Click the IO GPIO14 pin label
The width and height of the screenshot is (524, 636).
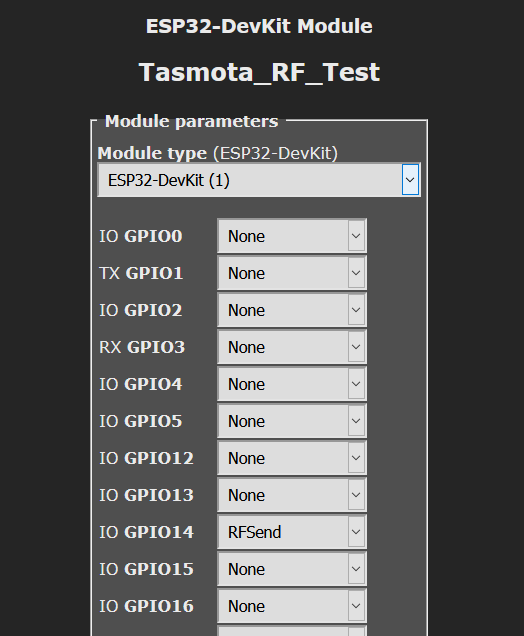point(146,532)
